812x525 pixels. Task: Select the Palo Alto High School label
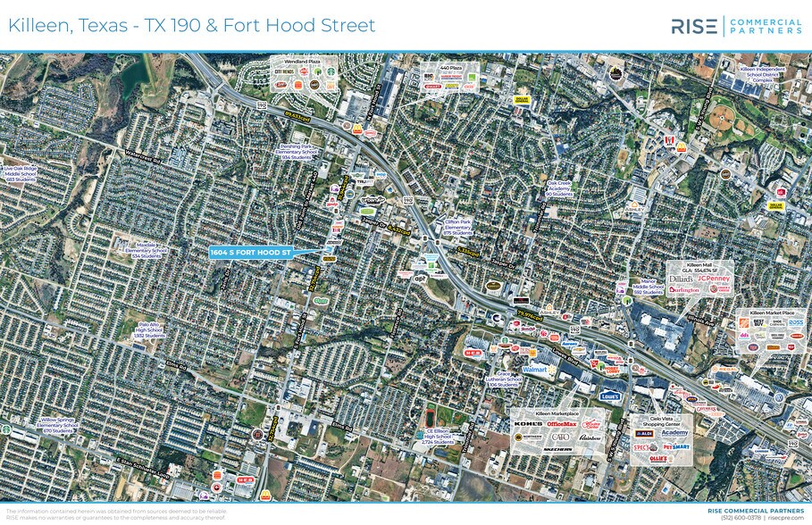149,329
